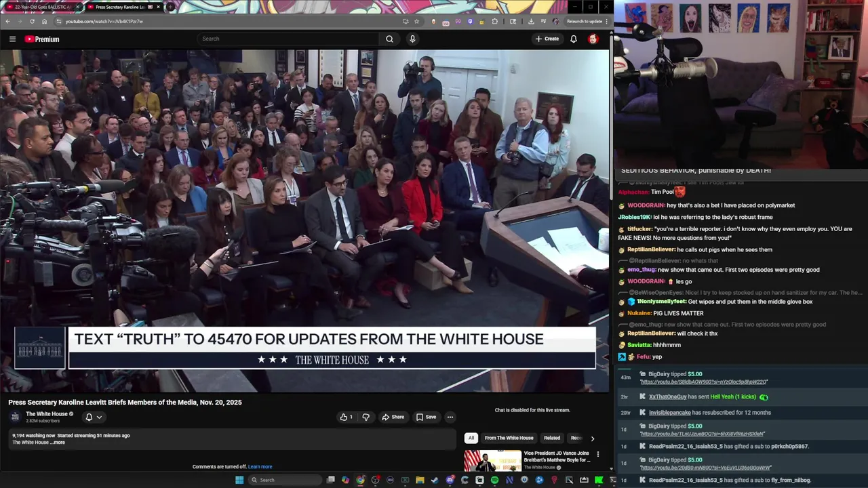Viewport: 868px width, 488px height.
Task: Go back in the browser
Action: [x=7, y=21]
